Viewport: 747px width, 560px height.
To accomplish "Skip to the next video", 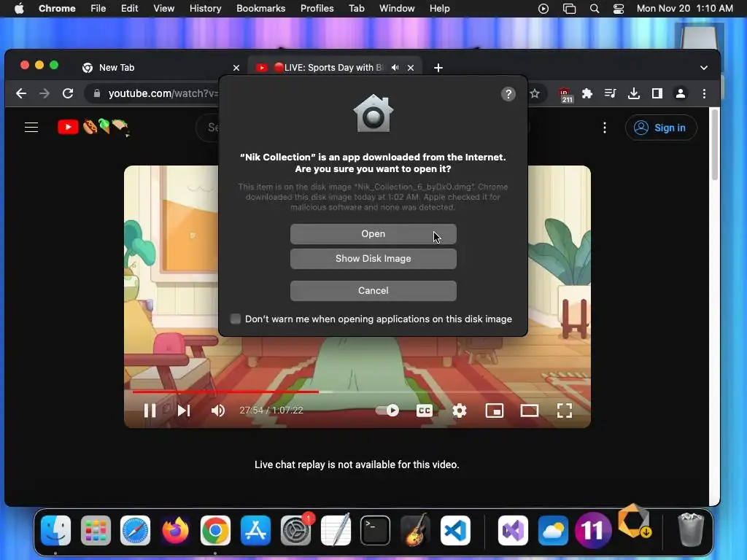I will coord(184,411).
